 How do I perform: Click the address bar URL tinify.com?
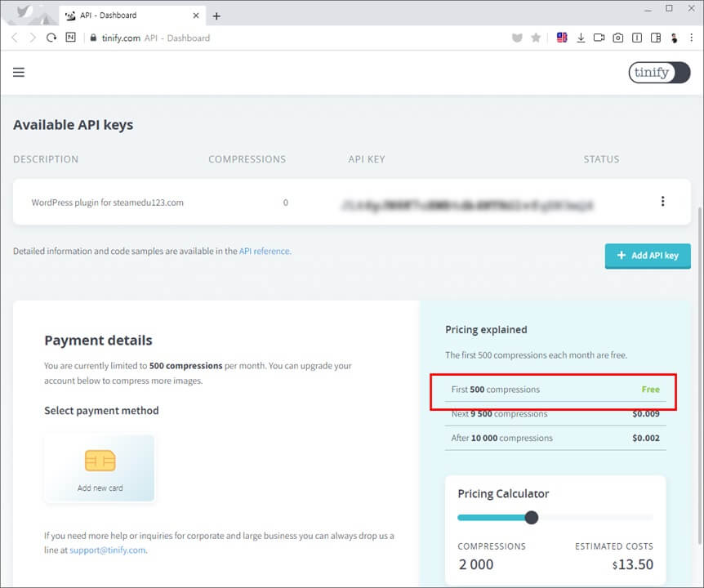pyautogui.click(x=121, y=38)
